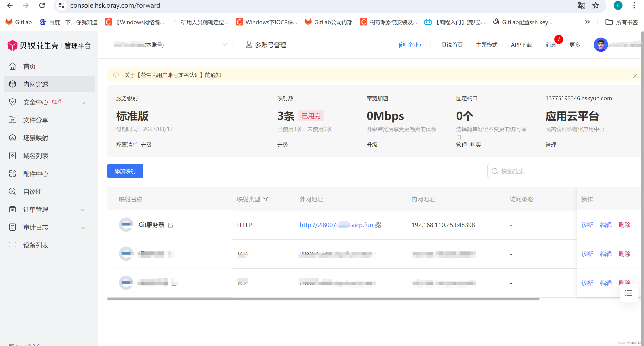Click the edit pencil icon beside Git服务器

(170, 225)
